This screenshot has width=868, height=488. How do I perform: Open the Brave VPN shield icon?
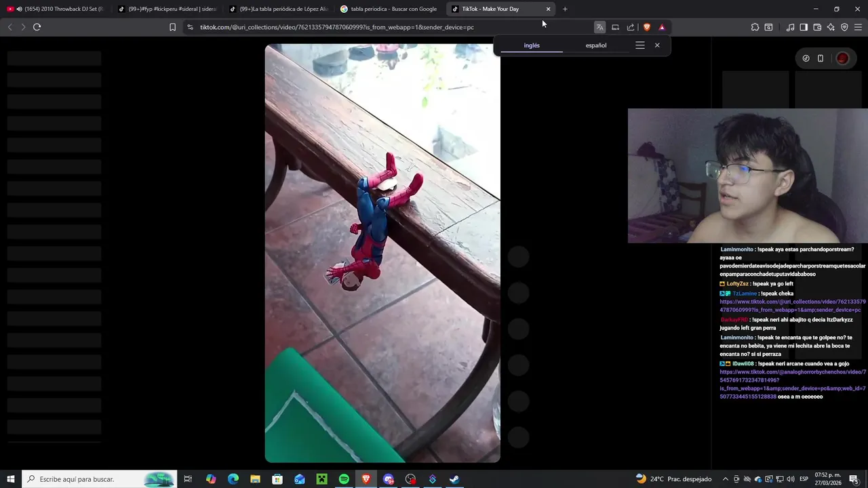tap(844, 27)
